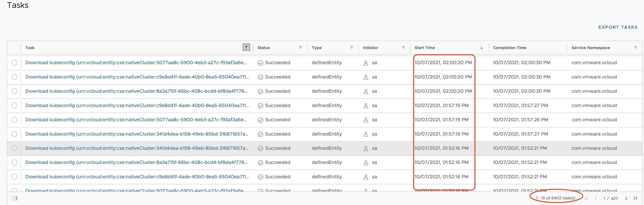Select the radio button on the highlighted row
This screenshot has height=205, width=644.
click(15, 148)
